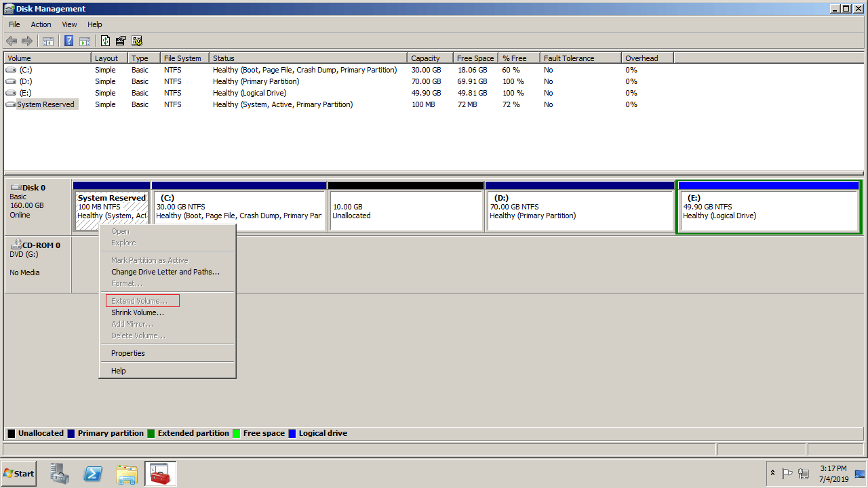868x488 pixels.
Task: Launch Windows PowerShell from taskbar
Action: pyautogui.click(x=93, y=474)
